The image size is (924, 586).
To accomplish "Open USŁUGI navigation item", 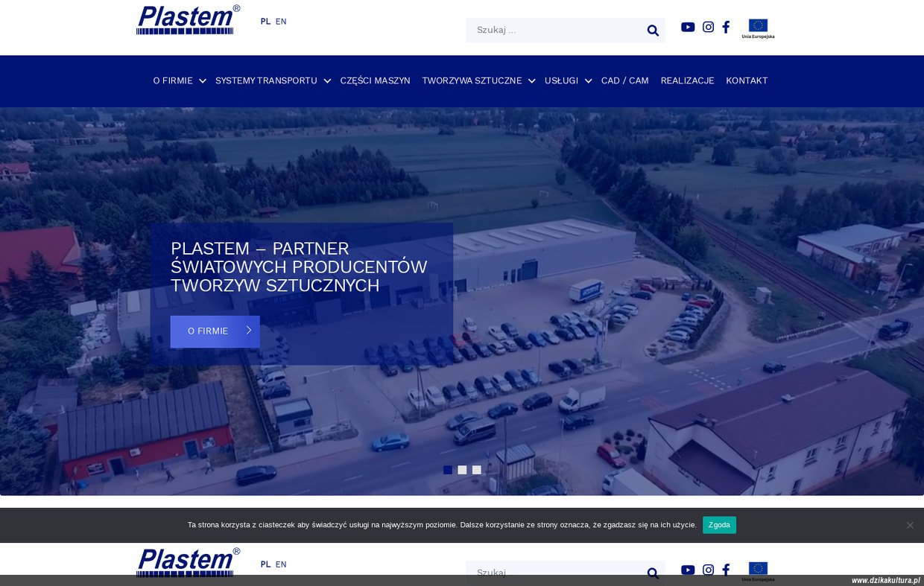I will click(x=561, y=80).
